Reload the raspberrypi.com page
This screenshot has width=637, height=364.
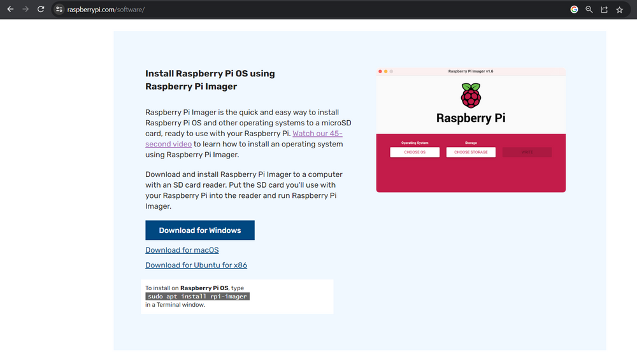[x=41, y=9]
